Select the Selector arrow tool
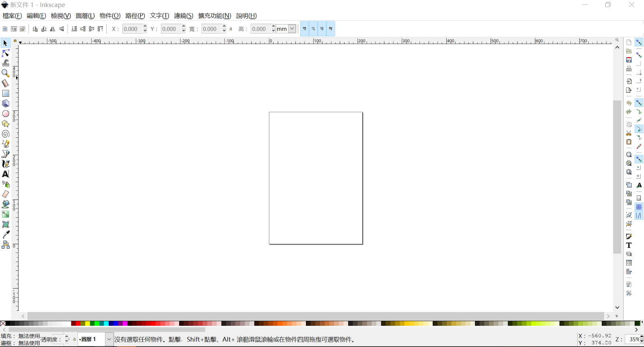The width and height of the screenshot is (644, 347). click(5, 43)
